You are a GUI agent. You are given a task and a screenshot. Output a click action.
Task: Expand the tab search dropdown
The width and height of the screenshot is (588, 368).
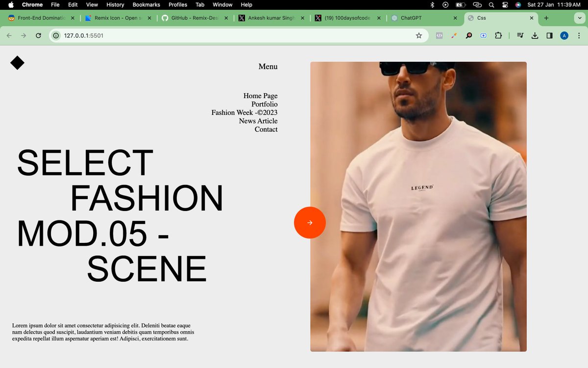pyautogui.click(x=579, y=18)
